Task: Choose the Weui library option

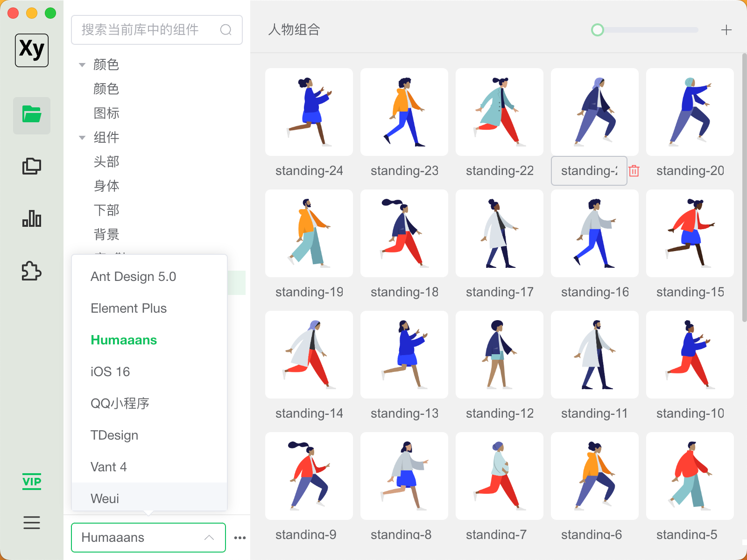Action: click(x=105, y=498)
